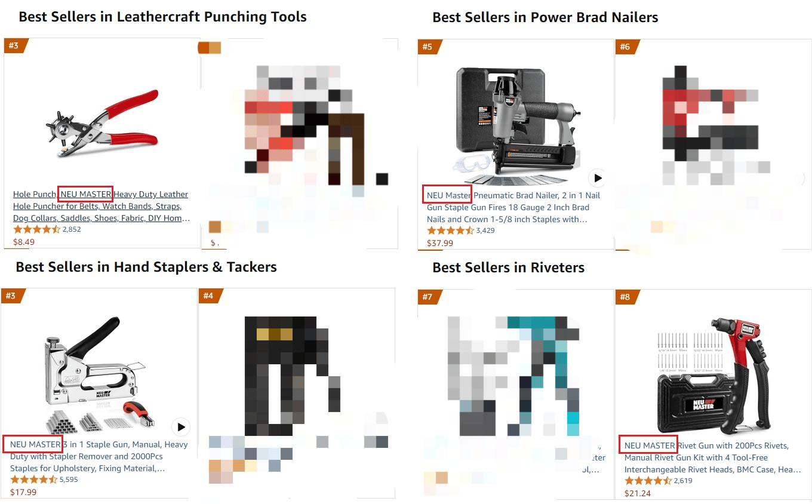Open the pneumatic brad nailer product image
This screenshot has height=504, width=812.
click(x=515, y=125)
